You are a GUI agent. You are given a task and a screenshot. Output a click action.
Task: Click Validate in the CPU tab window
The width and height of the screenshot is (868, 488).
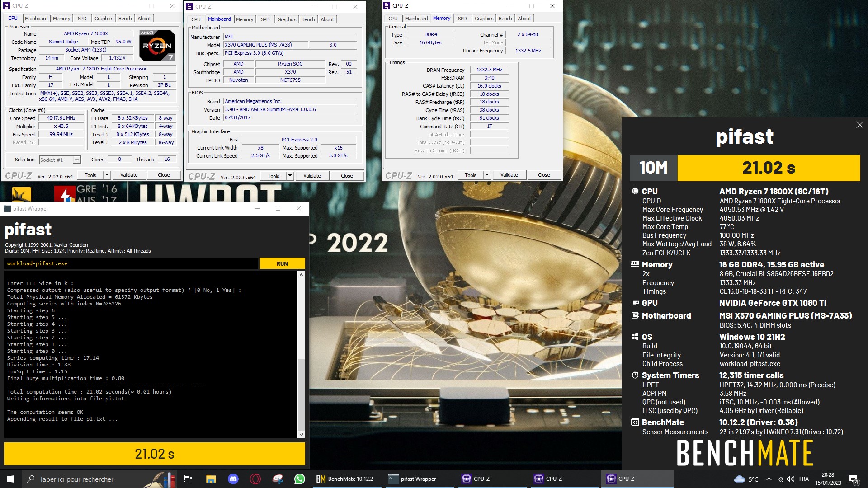[x=129, y=175]
